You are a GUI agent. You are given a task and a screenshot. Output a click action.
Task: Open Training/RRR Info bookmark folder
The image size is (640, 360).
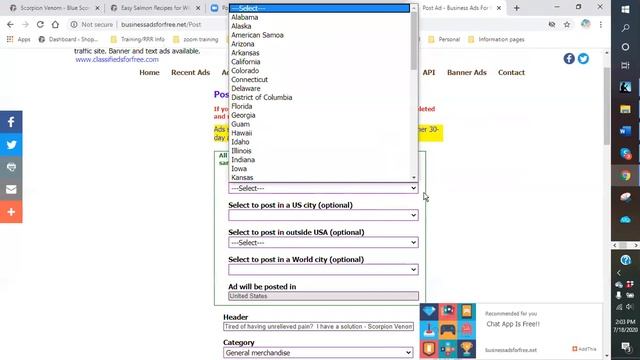(x=138, y=40)
